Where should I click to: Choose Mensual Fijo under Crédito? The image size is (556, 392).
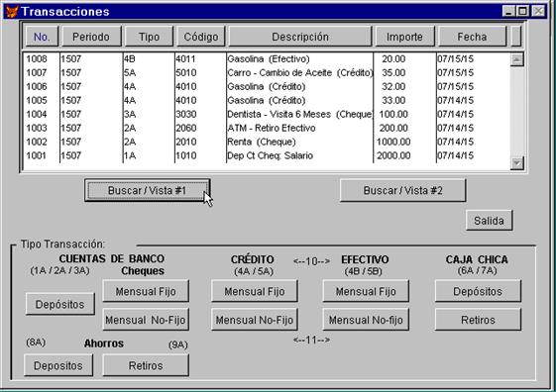[255, 291]
